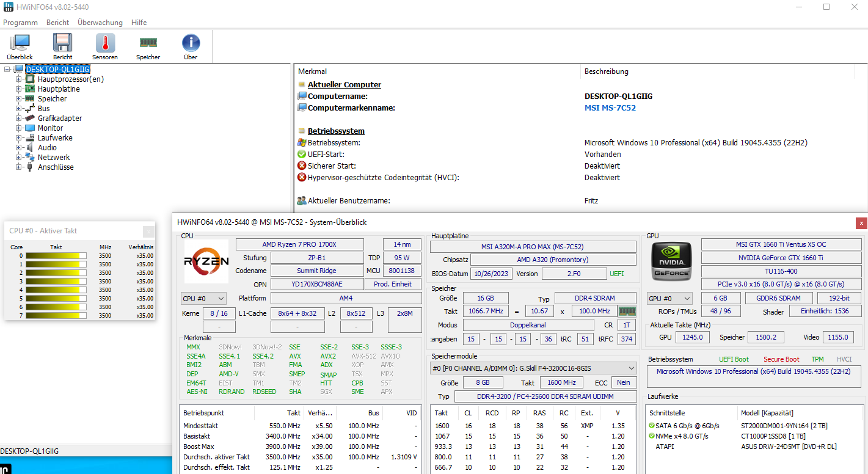Open the Sensoren thermometer icon
Screen dimensions: 868x474
coord(105,43)
